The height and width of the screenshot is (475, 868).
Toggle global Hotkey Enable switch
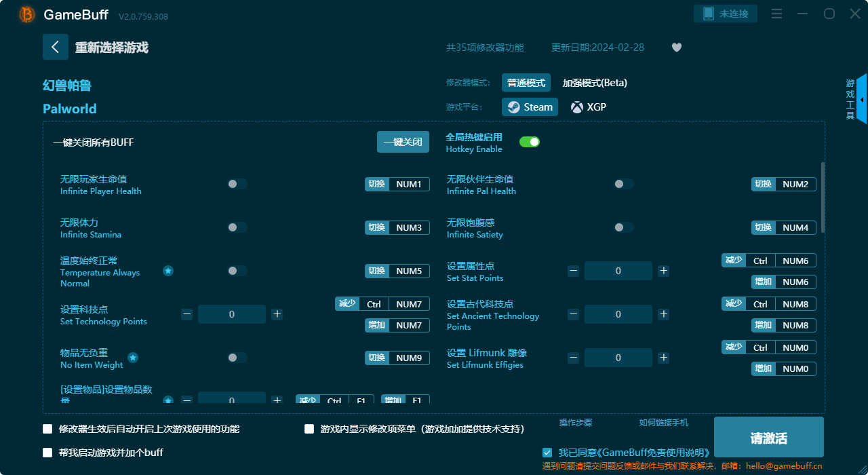530,142
